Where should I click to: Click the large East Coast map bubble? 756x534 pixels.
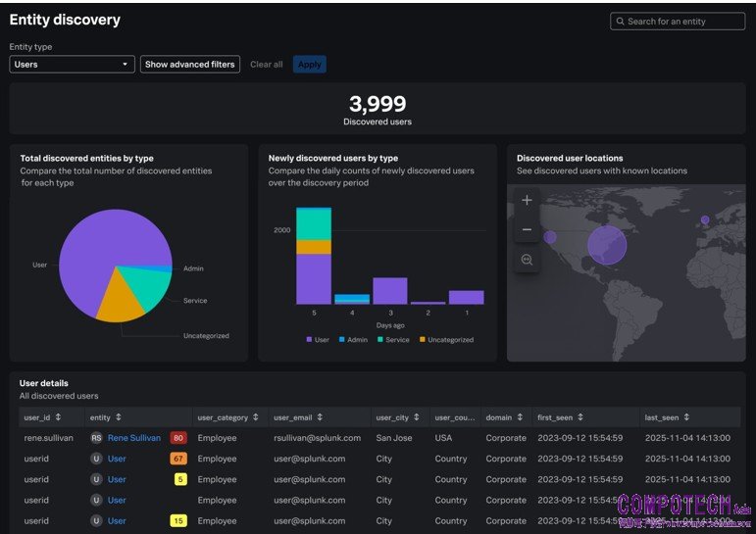606,245
